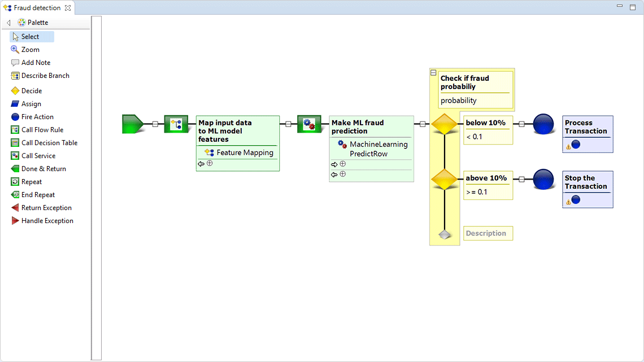
Task: Click the MachineLearning PredictRow gears icon
Action: pyautogui.click(x=341, y=144)
